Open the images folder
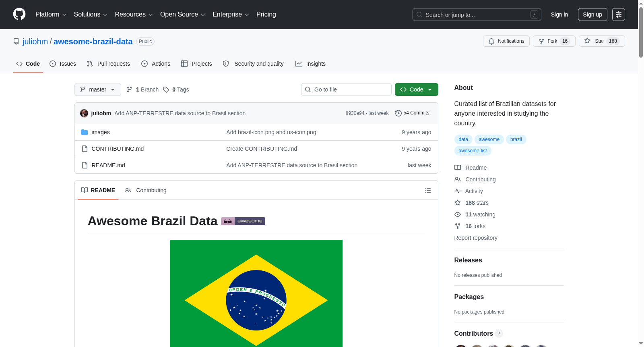 tap(101, 132)
